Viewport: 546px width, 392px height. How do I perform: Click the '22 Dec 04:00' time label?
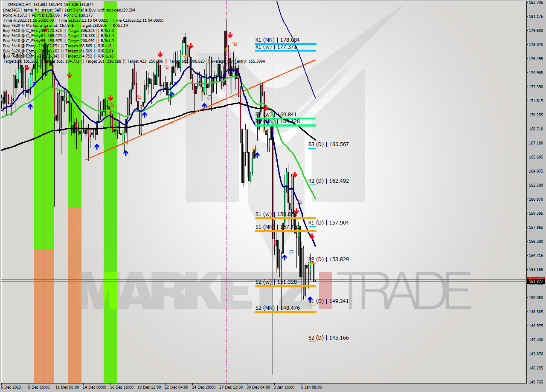176,387
